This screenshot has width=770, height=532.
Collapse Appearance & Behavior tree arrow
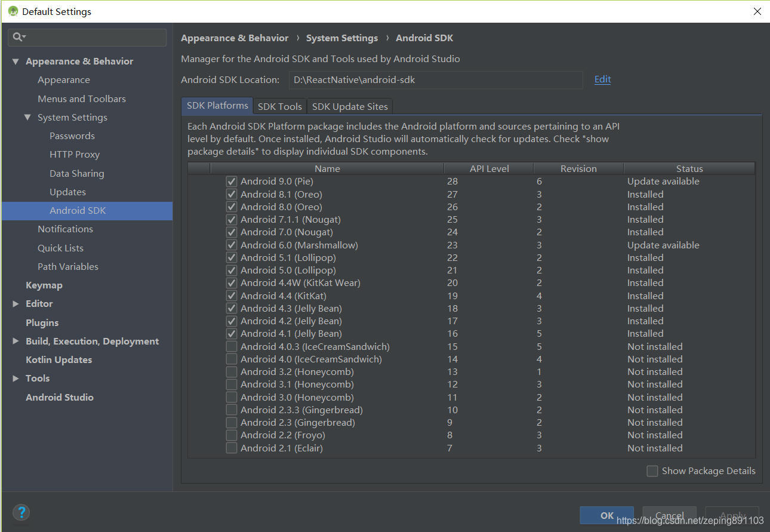click(16, 61)
